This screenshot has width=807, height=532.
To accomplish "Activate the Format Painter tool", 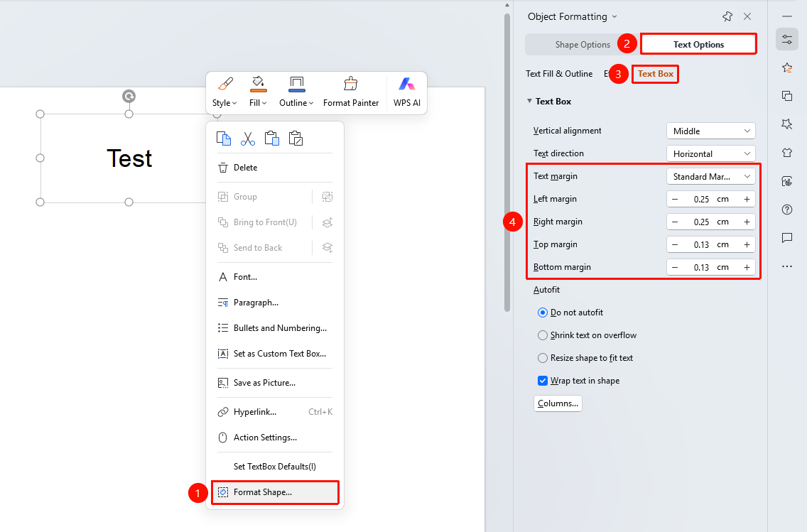I will coord(351,92).
